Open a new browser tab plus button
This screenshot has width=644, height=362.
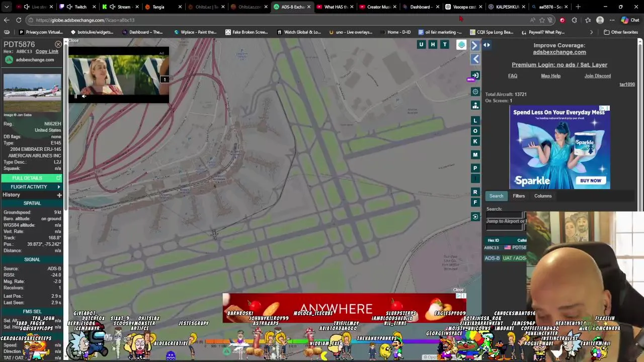(578, 7)
